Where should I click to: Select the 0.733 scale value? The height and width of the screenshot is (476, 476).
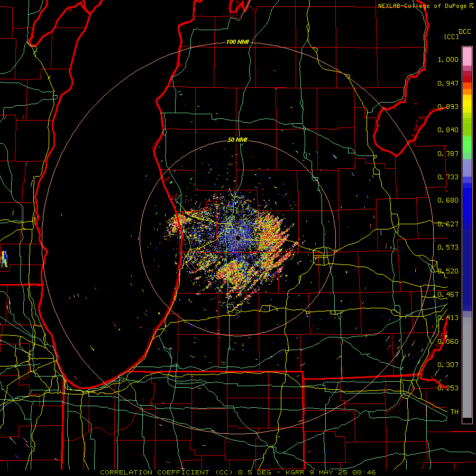coord(448,177)
